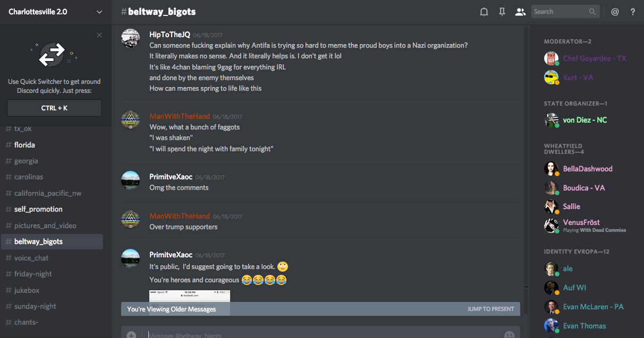
Task: Open the pictures_and_video channel
Action: pyautogui.click(x=45, y=226)
